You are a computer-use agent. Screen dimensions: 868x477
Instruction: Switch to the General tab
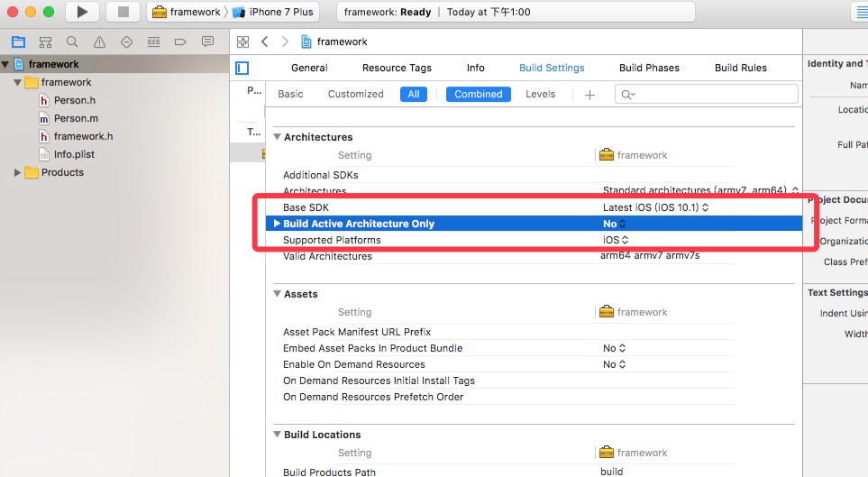pyautogui.click(x=309, y=68)
